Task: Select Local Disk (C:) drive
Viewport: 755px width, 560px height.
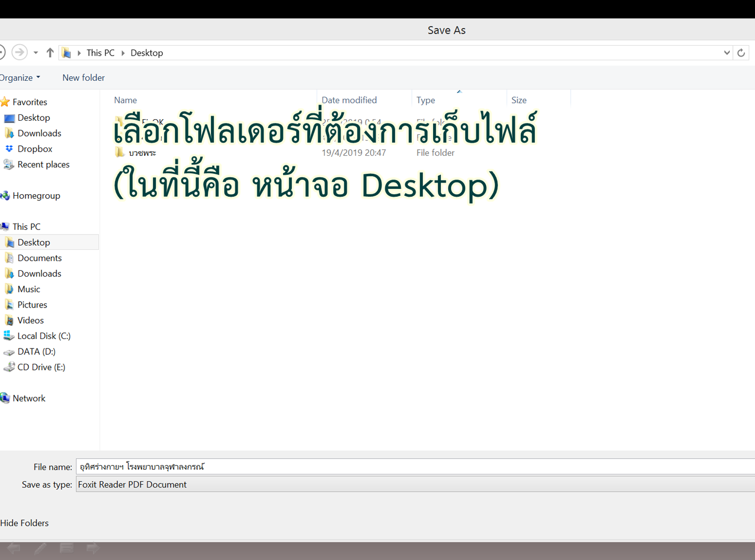Action: click(44, 335)
